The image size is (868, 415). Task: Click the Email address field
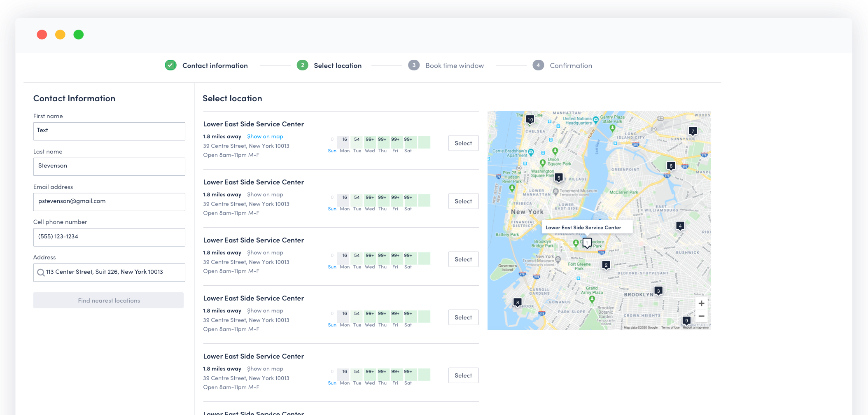click(x=109, y=202)
